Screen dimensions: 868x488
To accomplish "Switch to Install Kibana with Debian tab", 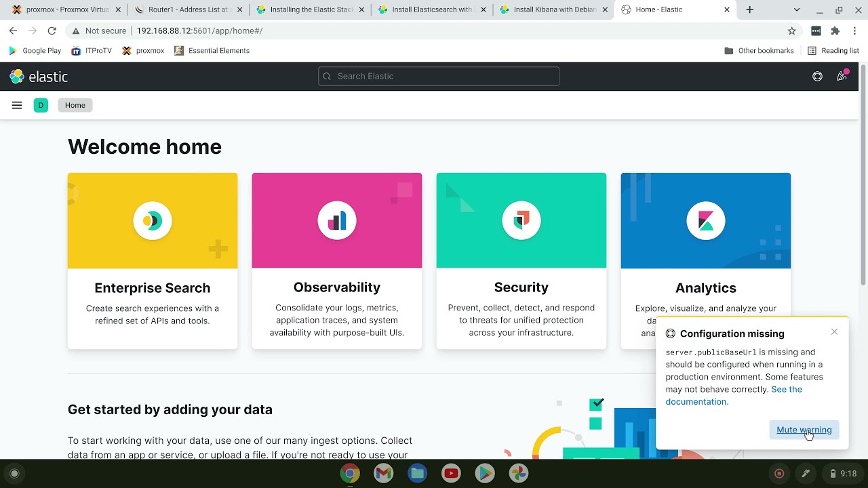I will (553, 9).
